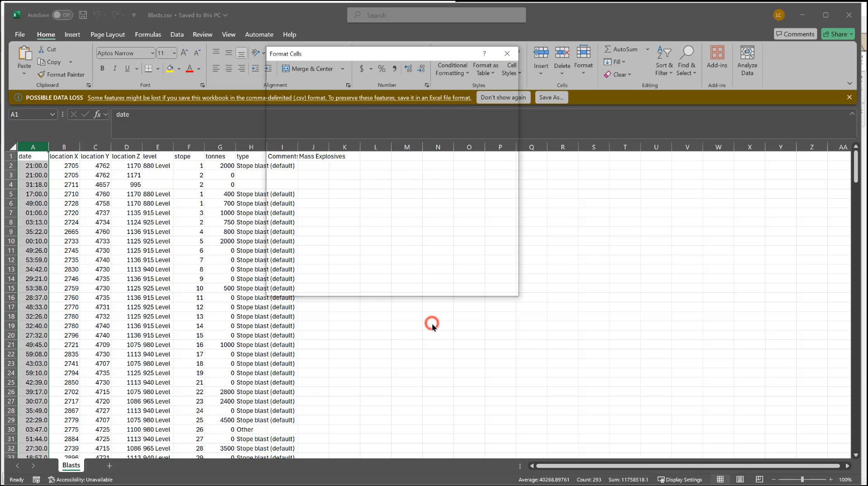This screenshot has height=486, width=868.
Task: Open the Review tab
Action: (203, 34)
